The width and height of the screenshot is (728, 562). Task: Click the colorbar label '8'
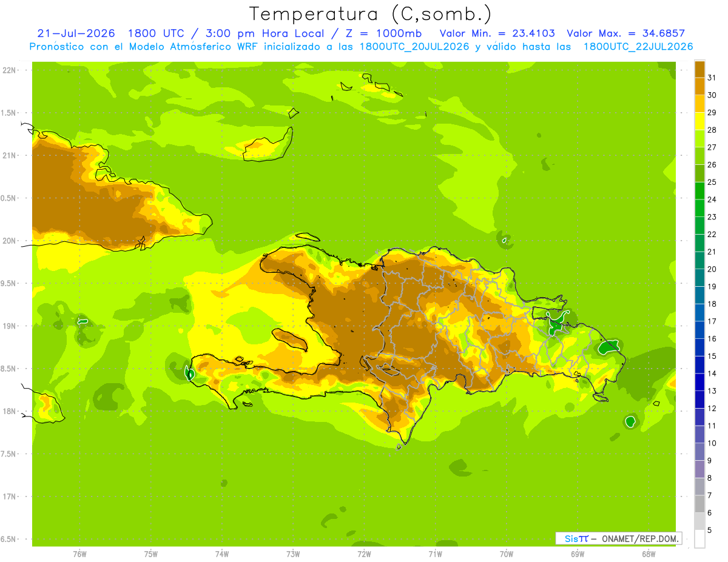click(x=709, y=478)
